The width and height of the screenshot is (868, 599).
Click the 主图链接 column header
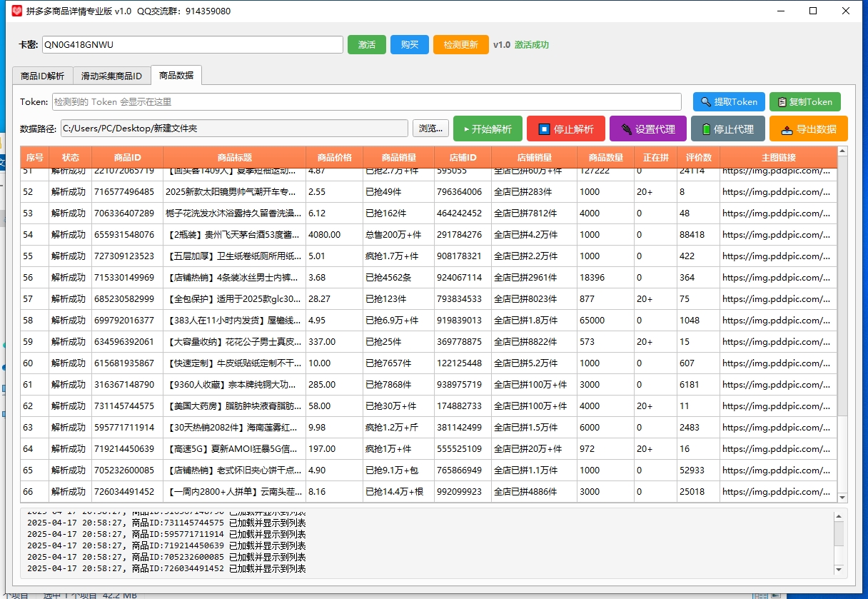pos(778,157)
